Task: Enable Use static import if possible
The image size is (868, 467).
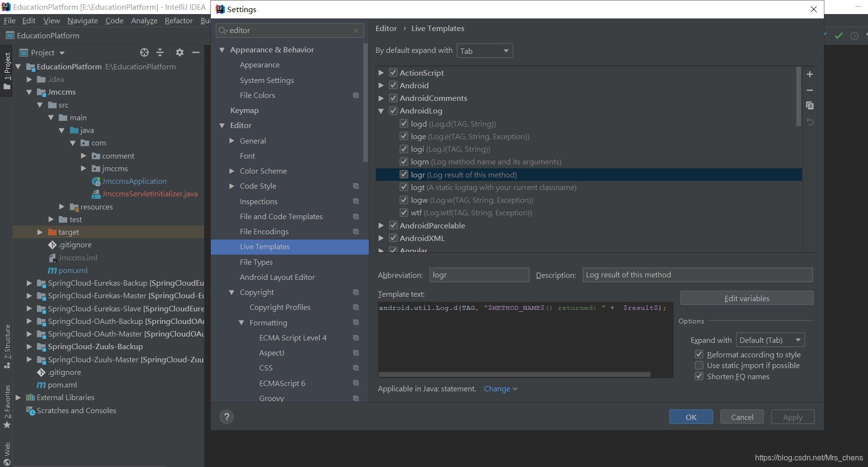Action: point(699,365)
